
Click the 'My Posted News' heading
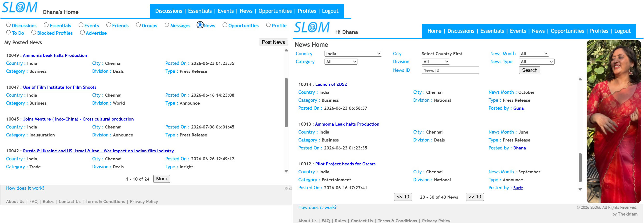(23, 42)
